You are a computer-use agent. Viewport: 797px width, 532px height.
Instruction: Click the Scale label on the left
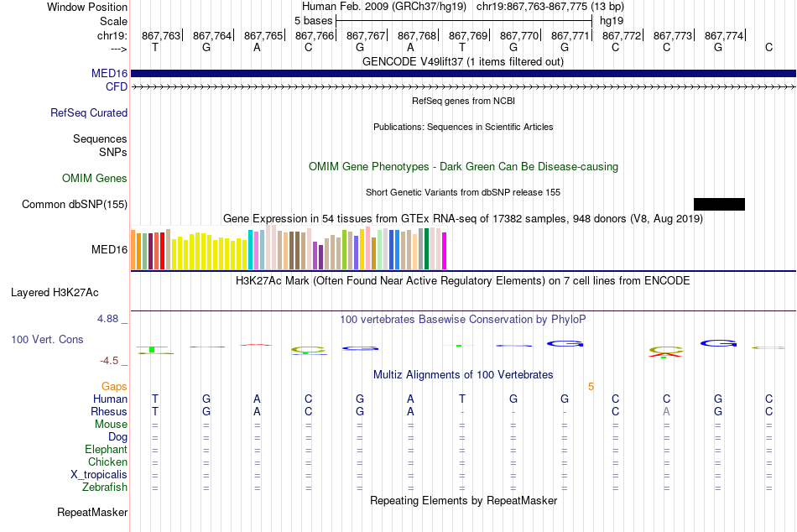(114, 21)
